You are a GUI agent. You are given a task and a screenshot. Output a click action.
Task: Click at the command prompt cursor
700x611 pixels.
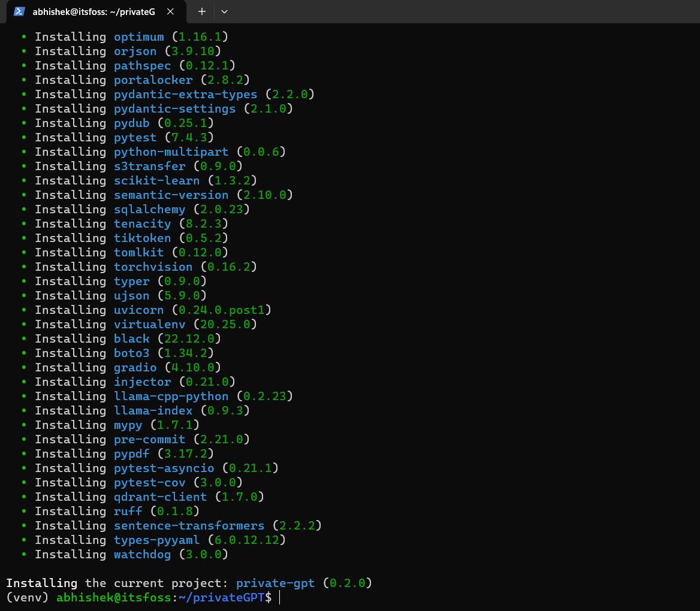click(x=279, y=597)
